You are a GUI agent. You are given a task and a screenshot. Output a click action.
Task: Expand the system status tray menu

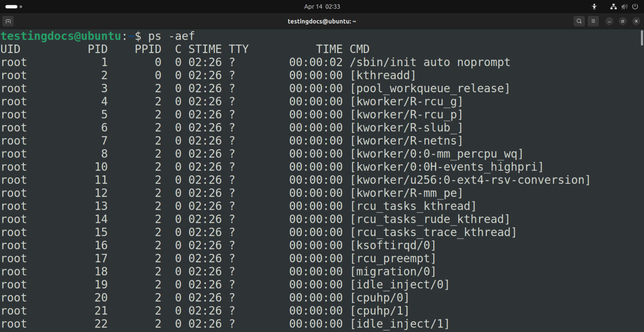[624, 7]
